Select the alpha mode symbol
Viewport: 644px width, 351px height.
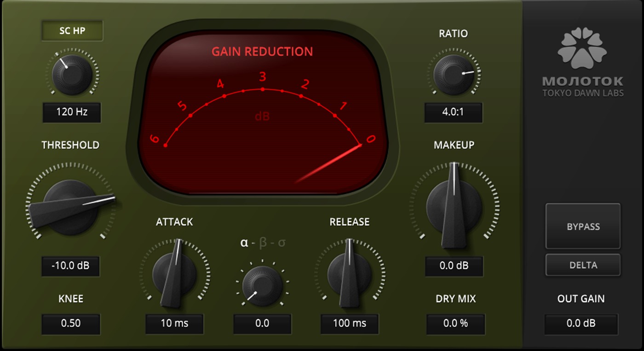[x=244, y=243]
